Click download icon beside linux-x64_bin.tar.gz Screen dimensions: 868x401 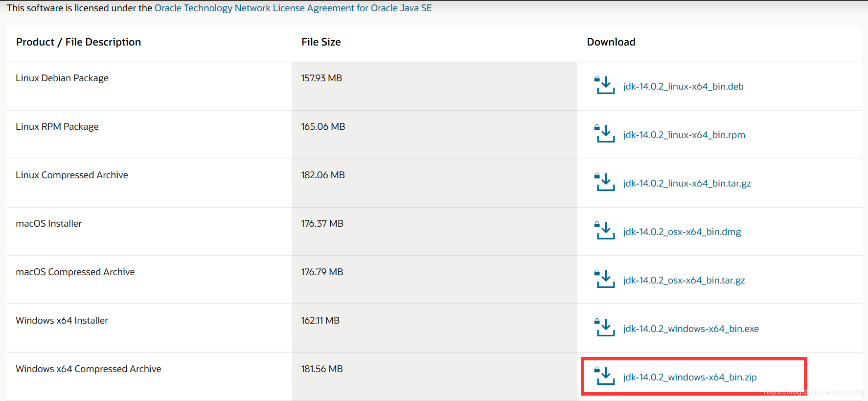coord(604,182)
